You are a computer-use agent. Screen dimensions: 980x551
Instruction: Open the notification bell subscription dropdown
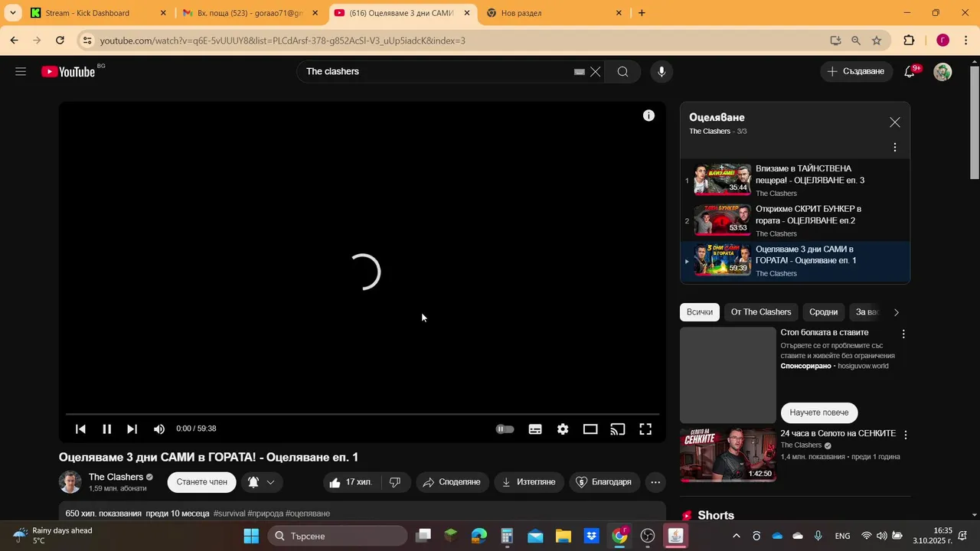tap(261, 482)
